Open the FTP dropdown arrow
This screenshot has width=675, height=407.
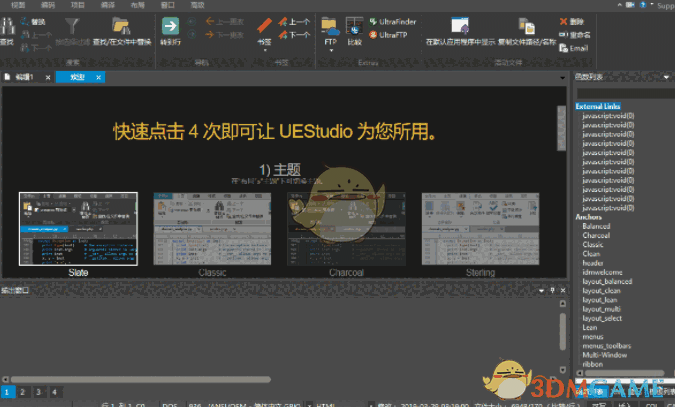(x=331, y=50)
